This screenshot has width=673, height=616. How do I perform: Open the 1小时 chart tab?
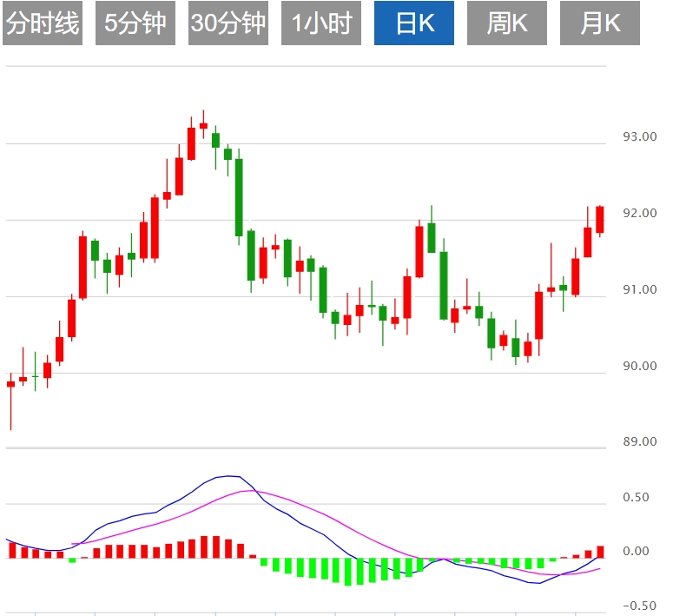(321, 23)
